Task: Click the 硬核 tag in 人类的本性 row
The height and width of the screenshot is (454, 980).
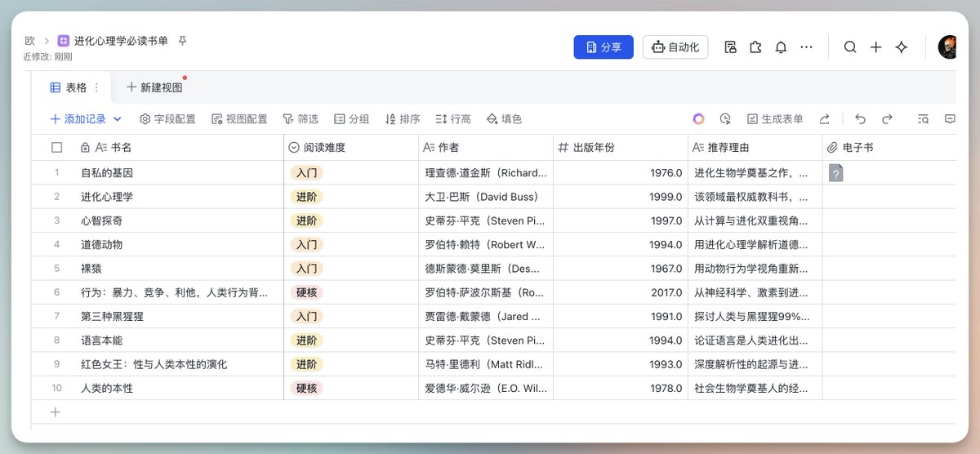Action: [x=306, y=389]
